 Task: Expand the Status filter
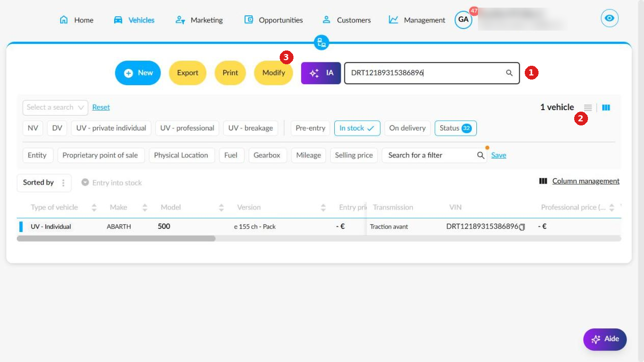455,128
